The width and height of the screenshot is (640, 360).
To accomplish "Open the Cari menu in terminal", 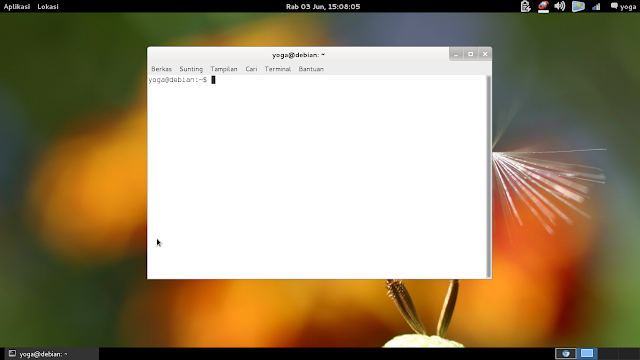I will coord(251,69).
